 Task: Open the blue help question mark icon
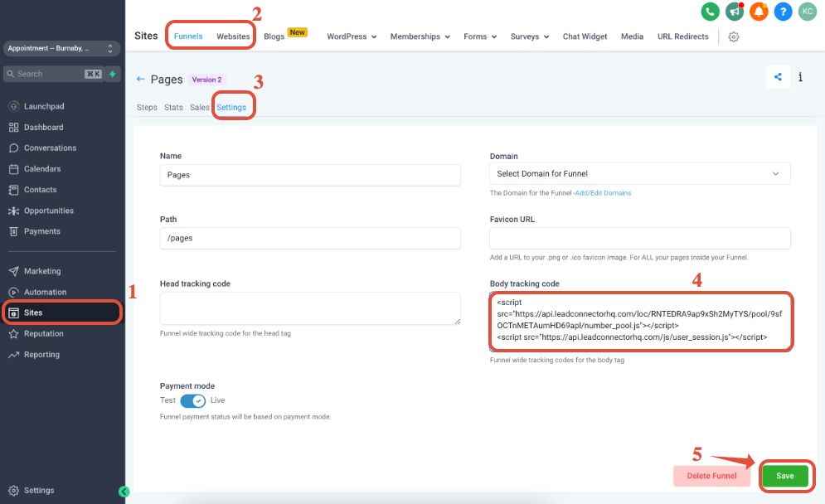(x=783, y=12)
